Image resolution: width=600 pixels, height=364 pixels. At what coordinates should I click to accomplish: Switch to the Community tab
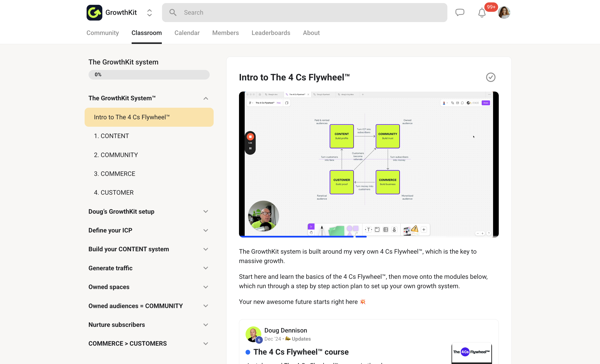[x=103, y=33]
